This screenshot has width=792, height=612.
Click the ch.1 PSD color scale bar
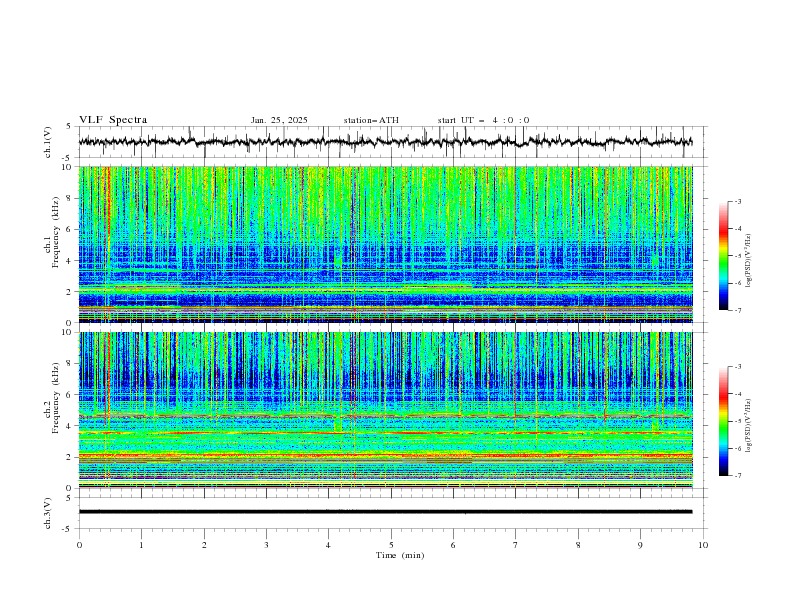(723, 255)
